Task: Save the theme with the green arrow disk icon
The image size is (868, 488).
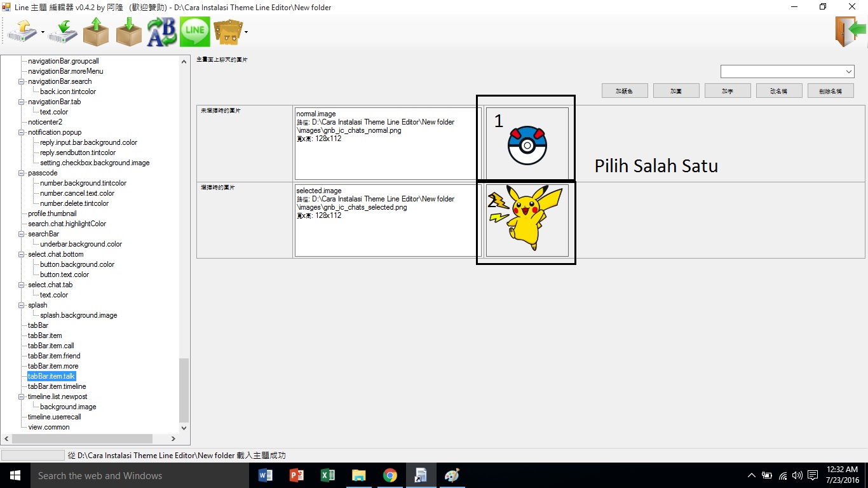Action: [x=62, y=31]
